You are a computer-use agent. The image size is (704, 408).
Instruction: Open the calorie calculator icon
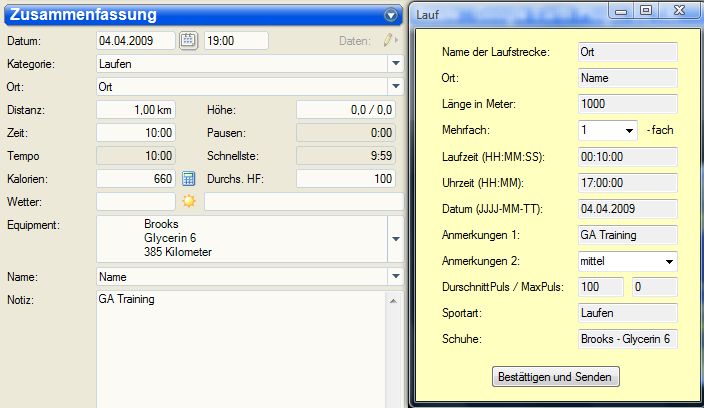pos(187,179)
